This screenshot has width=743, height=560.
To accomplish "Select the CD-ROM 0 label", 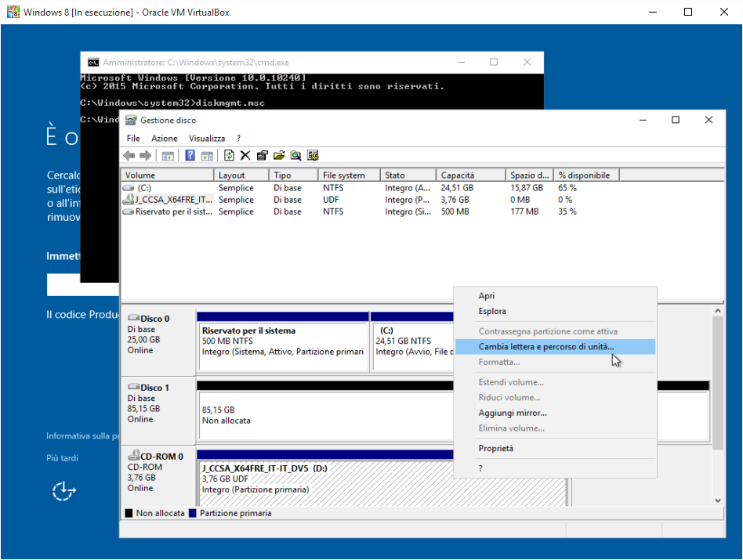I will [158, 475].
